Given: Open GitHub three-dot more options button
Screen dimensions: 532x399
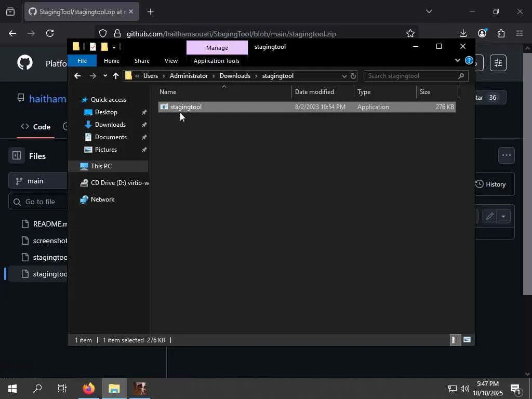Looking at the screenshot, I should pos(506,155).
